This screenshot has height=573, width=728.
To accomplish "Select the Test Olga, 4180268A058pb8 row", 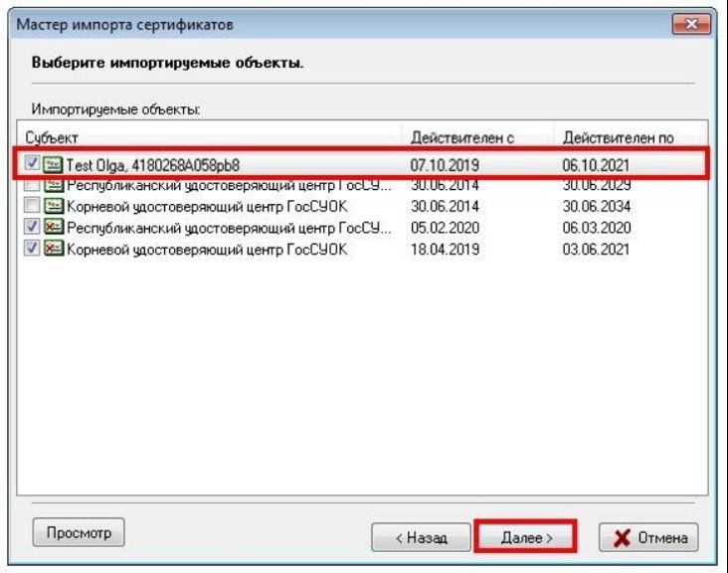I will [x=199, y=165].
